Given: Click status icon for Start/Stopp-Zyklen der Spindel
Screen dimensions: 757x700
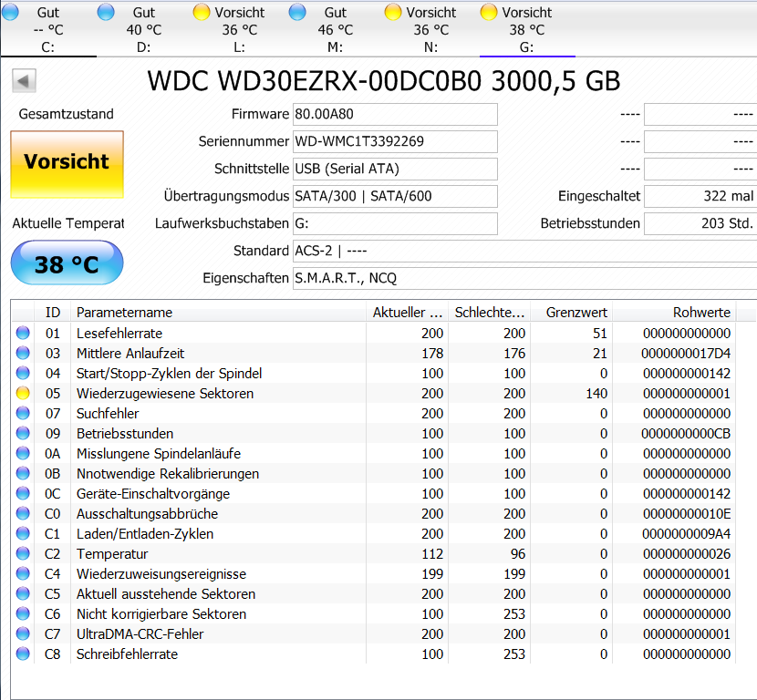Looking at the screenshot, I should [23, 373].
